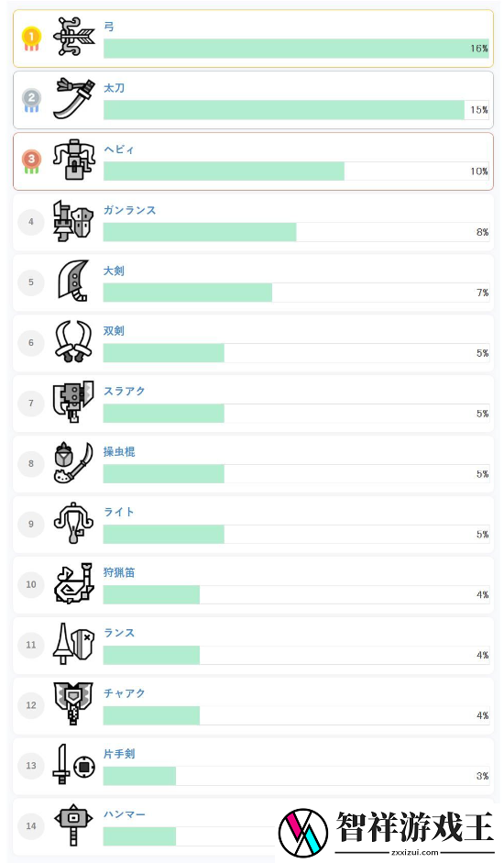This screenshot has height=863, width=504.
Task: Select the heavy bowgun (ヘビィ) icon
Action: [x=74, y=160]
